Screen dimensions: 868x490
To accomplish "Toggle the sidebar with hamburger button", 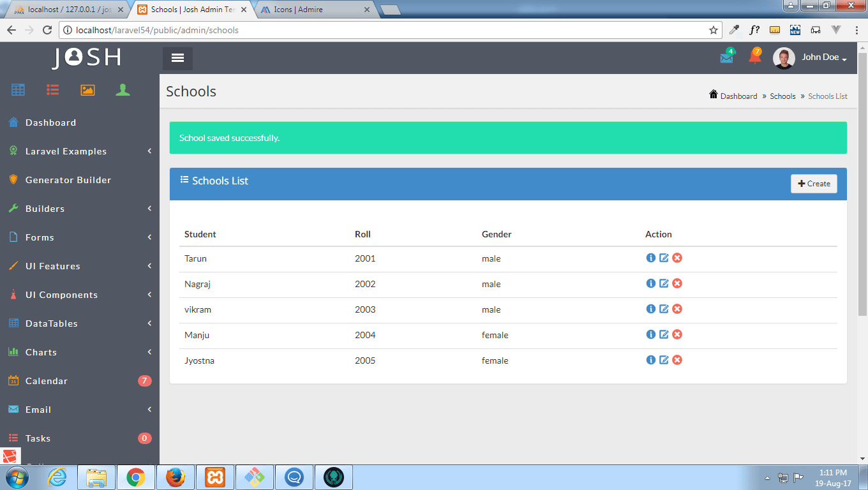I will 177,58.
